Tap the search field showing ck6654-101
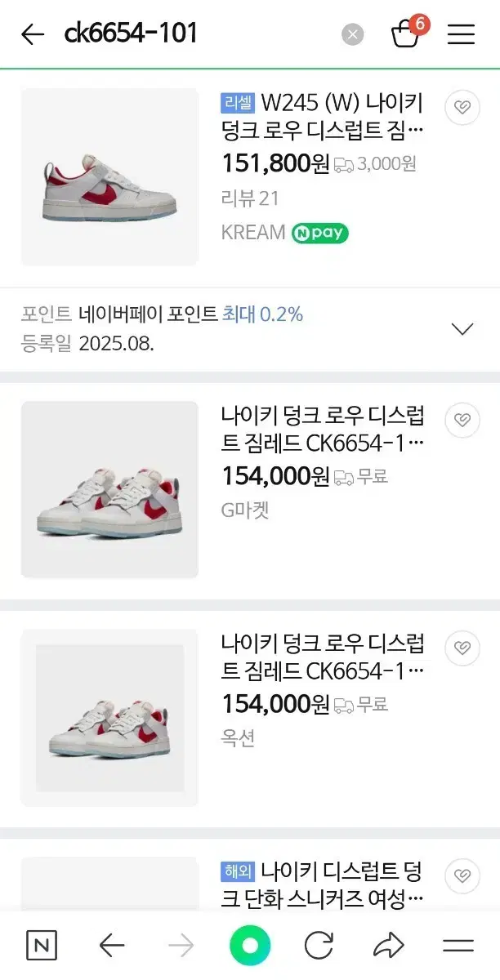The height and width of the screenshot is (980, 500). click(x=196, y=34)
